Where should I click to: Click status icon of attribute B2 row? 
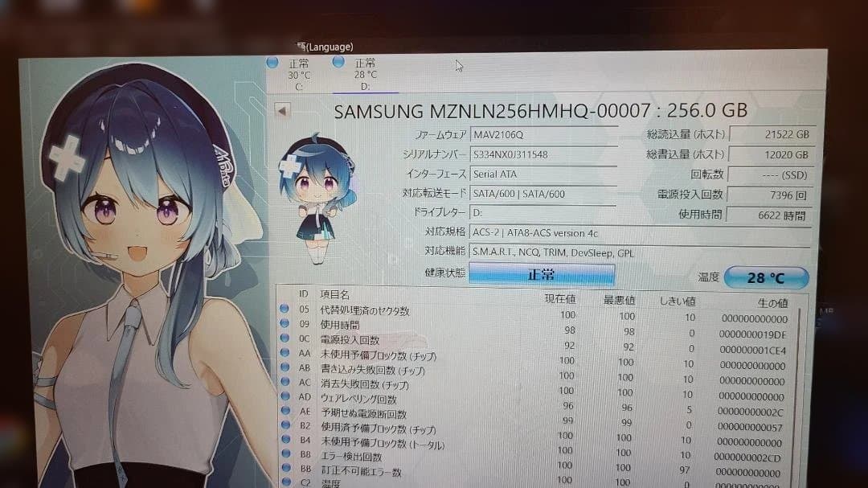pyautogui.click(x=285, y=424)
